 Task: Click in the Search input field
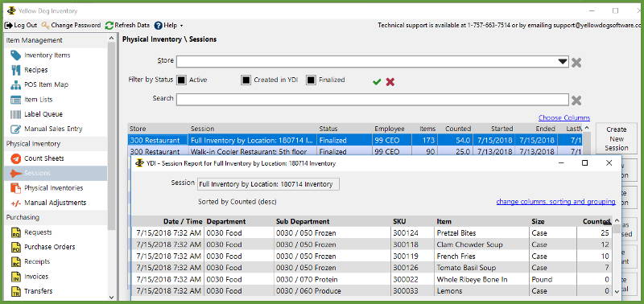pyautogui.click(x=373, y=100)
